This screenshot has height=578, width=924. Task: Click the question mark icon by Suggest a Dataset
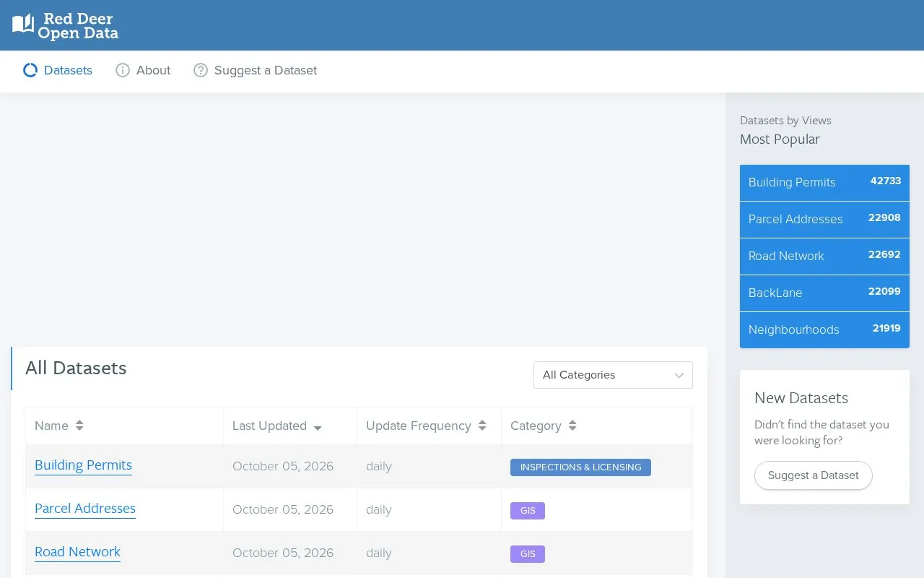click(201, 70)
